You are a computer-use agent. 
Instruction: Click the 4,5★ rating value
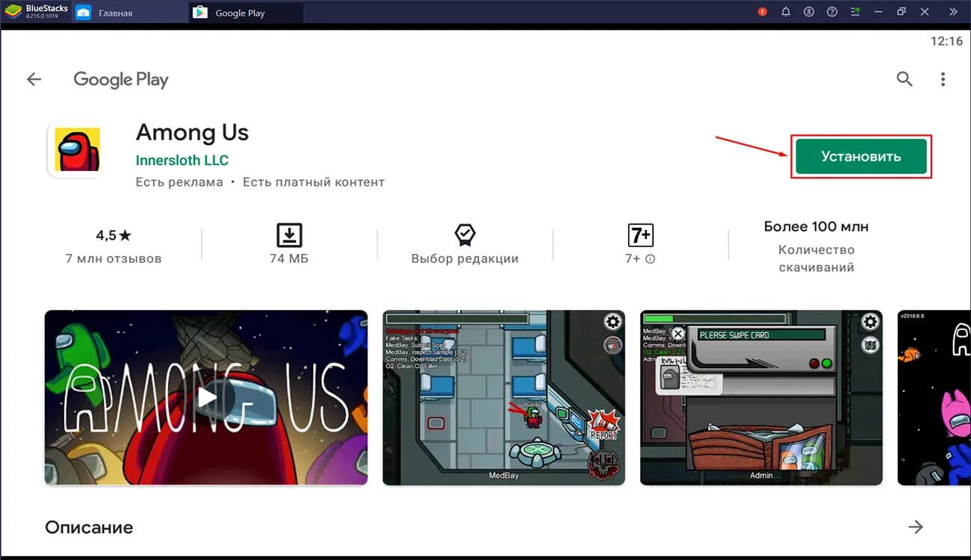tap(114, 235)
